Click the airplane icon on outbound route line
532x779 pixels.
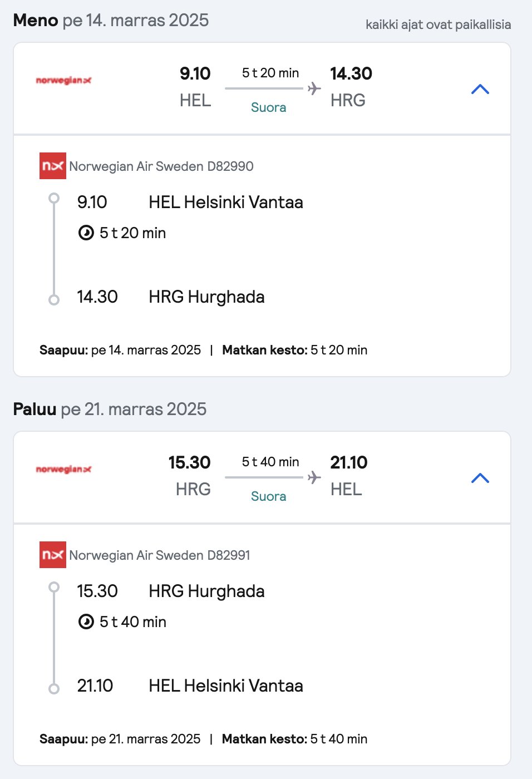(x=314, y=88)
